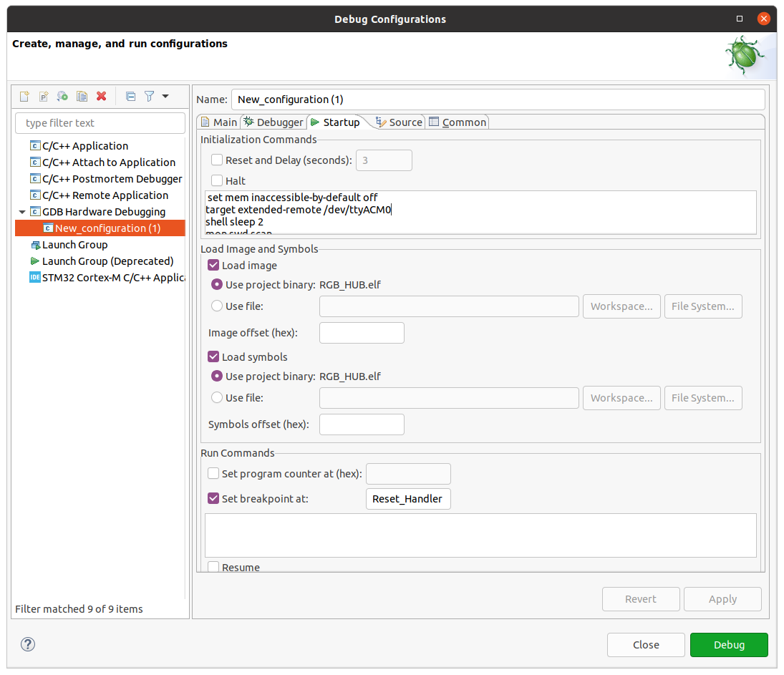Delete the selected configuration with red X
The width and height of the screenshot is (784, 675).
(102, 96)
